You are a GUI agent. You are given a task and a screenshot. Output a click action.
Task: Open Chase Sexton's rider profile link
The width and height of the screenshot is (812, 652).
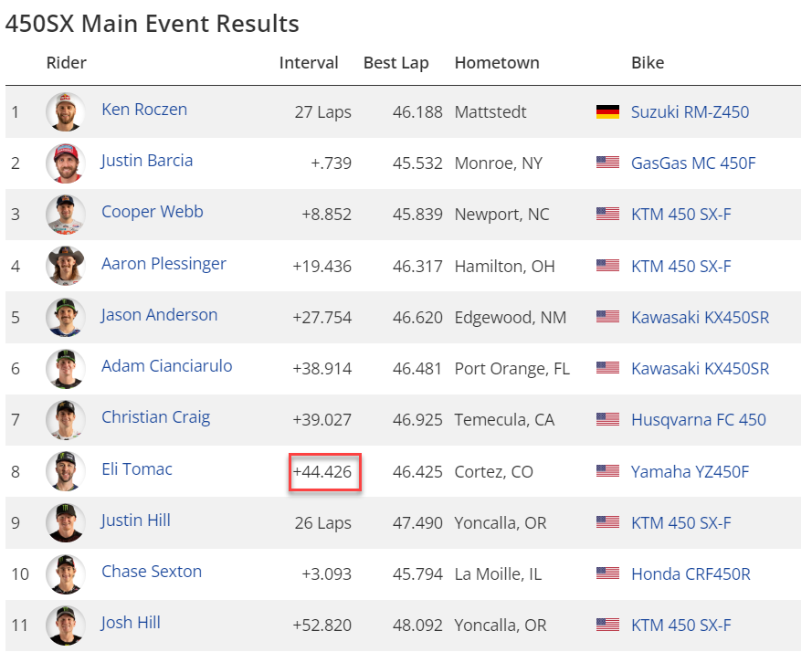tap(152, 572)
